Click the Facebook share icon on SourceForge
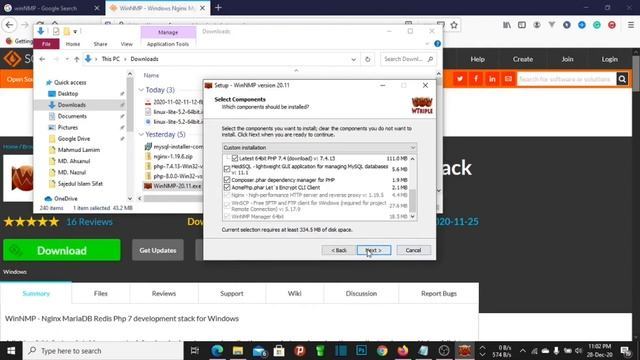This screenshot has height=360, width=640. [476, 79]
